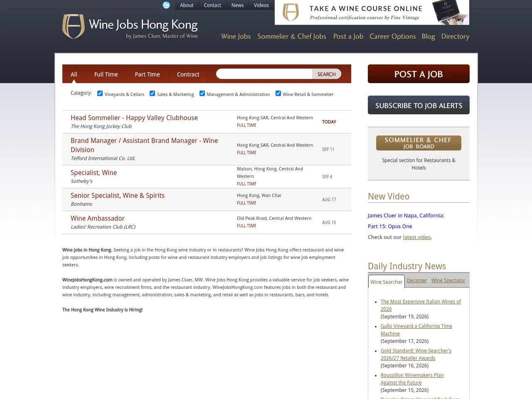Open Gallo Vineyard a California Time Machine
This screenshot has width=532, height=399.
click(x=416, y=330)
